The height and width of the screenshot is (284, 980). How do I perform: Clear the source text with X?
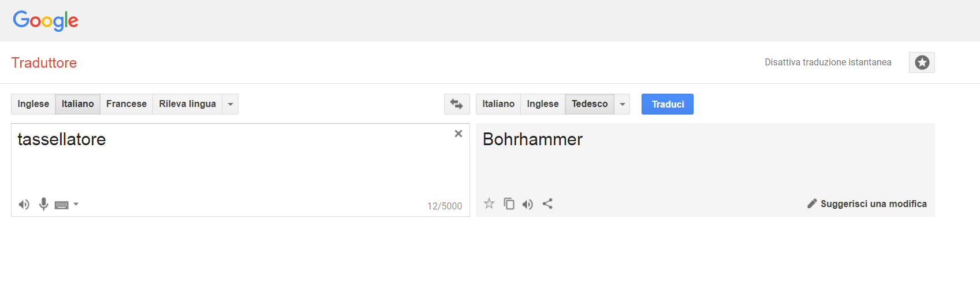459,134
